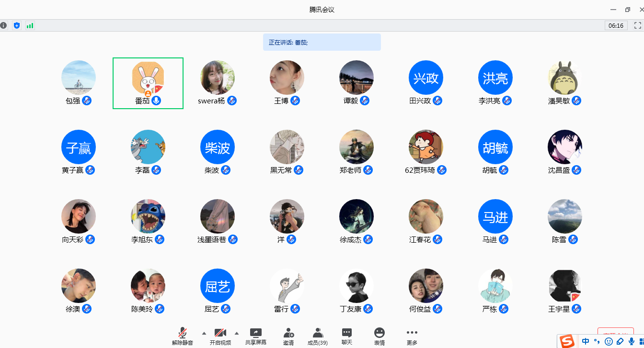Image resolution: width=644 pixels, height=348 pixels.
Task: Unmute microphone with 解除静音
Action: coord(183,336)
